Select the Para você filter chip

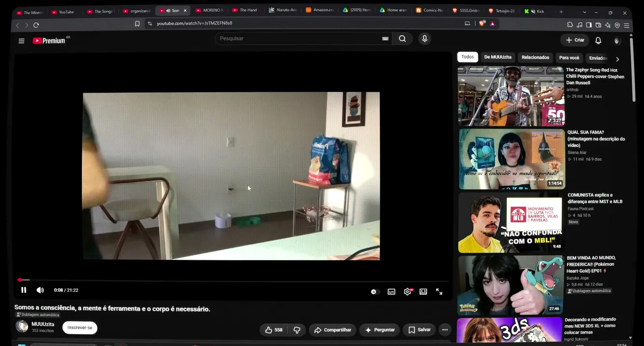(x=569, y=58)
